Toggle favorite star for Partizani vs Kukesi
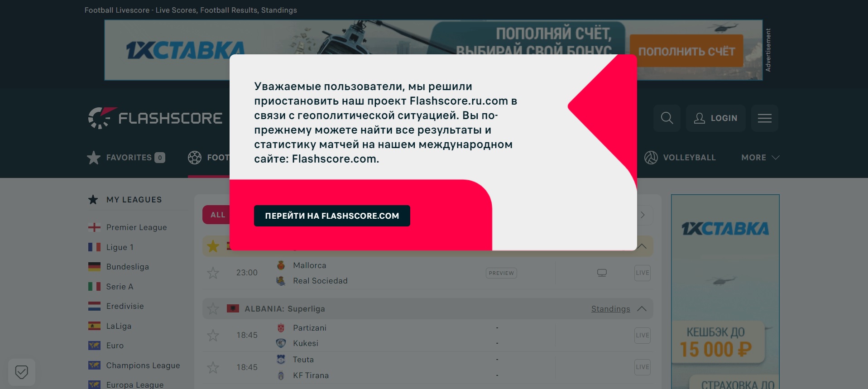The height and width of the screenshot is (389, 868). tap(213, 335)
